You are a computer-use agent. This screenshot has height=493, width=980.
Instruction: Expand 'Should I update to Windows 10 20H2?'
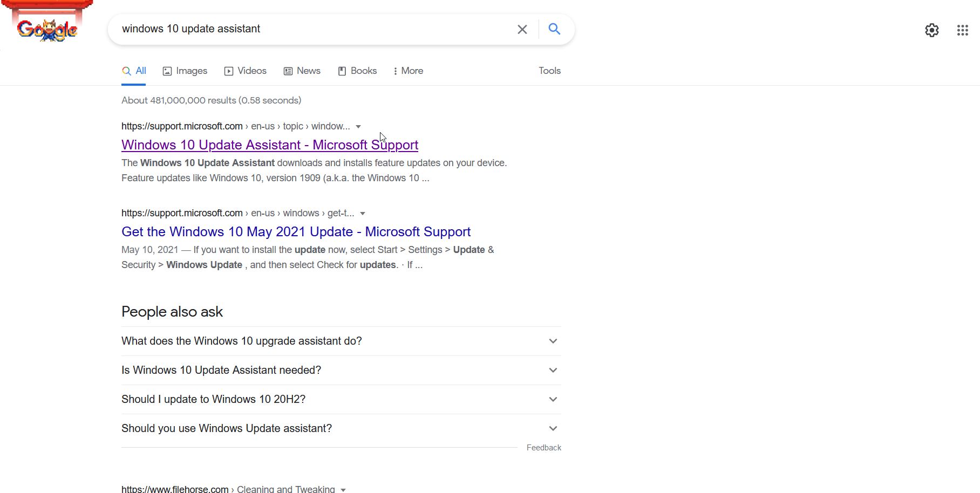click(341, 399)
